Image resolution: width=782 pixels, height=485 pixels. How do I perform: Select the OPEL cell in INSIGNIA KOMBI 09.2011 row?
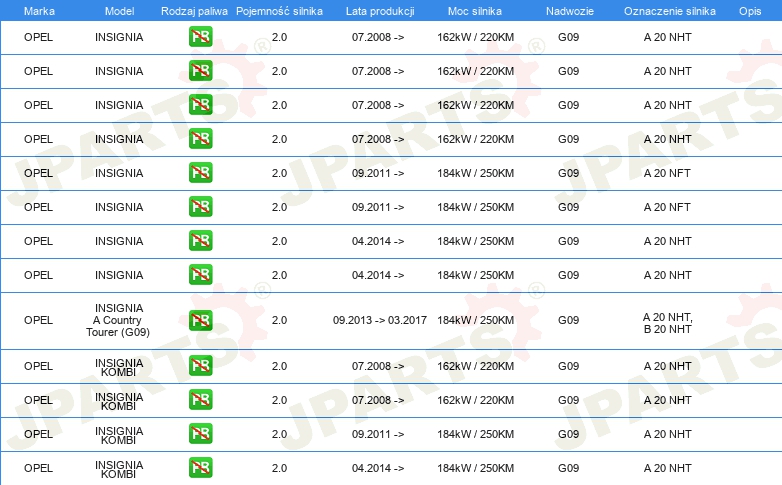(38, 434)
